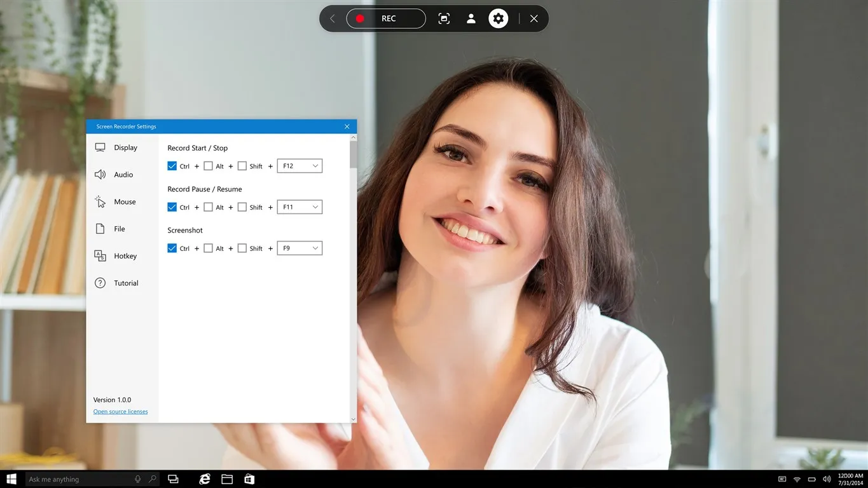This screenshot has height=488, width=868.
Task: Click the webcam person icon in the toolbar
Action: pyautogui.click(x=471, y=18)
